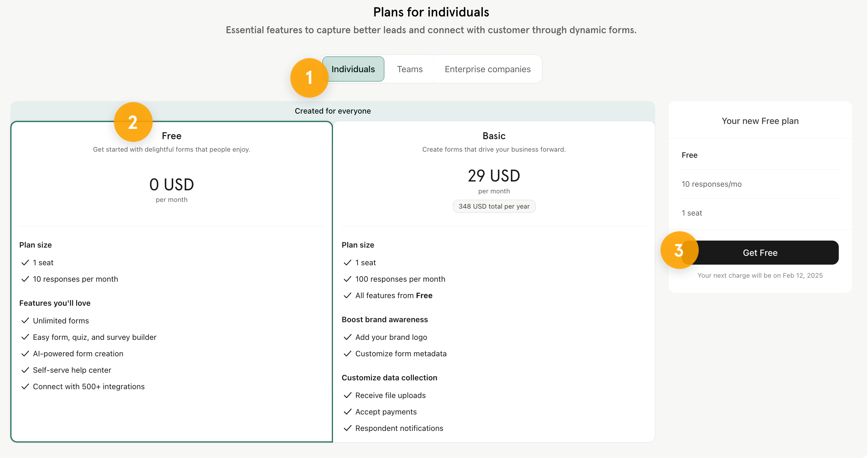Image resolution: width=868 pixels, height=458 pixels.
Task: Click the orange step 2 marker
Action: click(x=133, y=122)
